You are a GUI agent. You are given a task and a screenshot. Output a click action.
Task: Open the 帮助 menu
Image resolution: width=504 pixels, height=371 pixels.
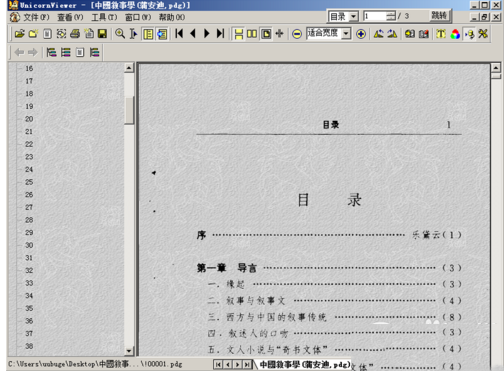click(x=172, y=17)
